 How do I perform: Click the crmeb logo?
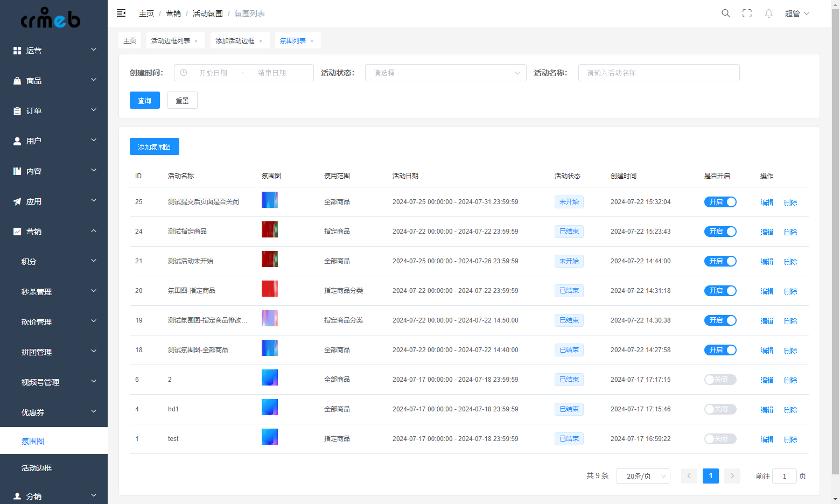click(x=51, y=18)
